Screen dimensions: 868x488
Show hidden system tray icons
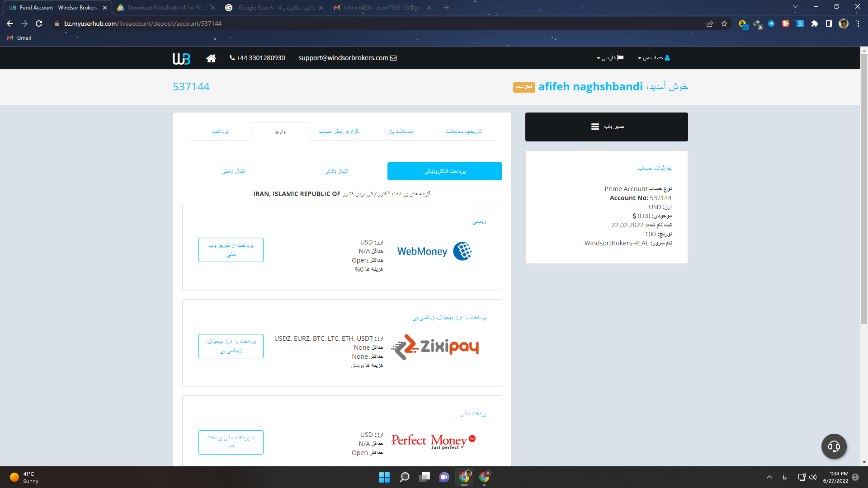[769, 477]
